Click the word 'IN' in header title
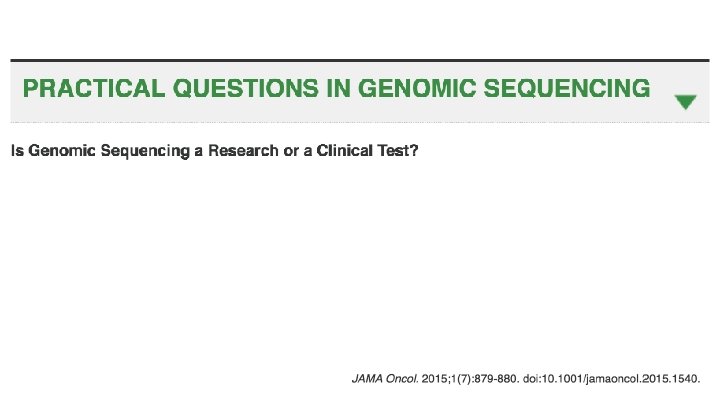The width and height of the screenshot is (720, 405). [x=339, y=89]
